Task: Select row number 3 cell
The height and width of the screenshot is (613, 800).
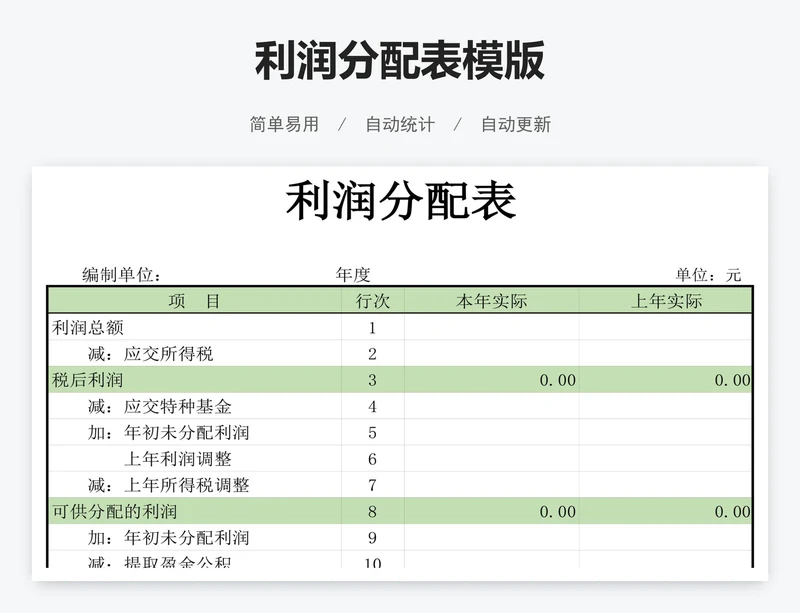Action: coord(372,380)
